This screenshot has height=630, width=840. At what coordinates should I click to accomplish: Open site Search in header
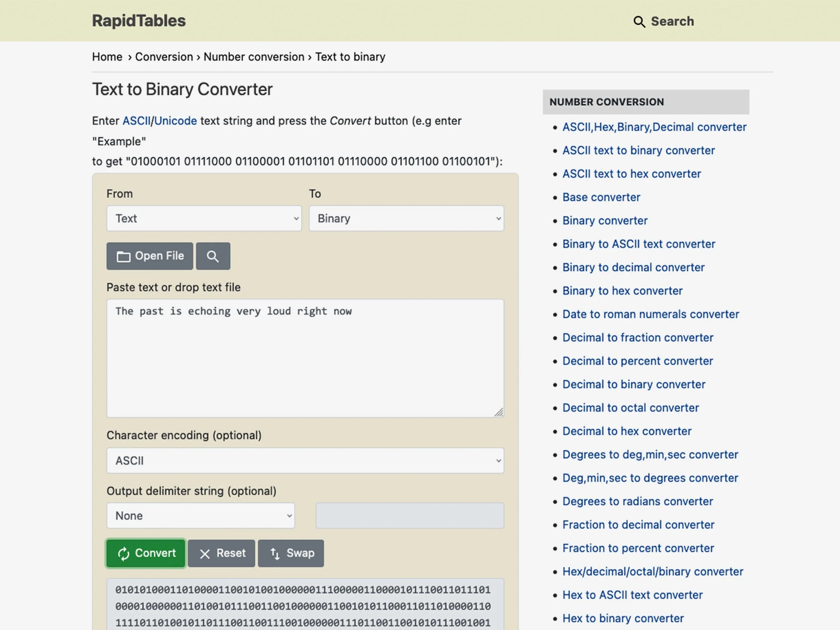pos(663,21)
